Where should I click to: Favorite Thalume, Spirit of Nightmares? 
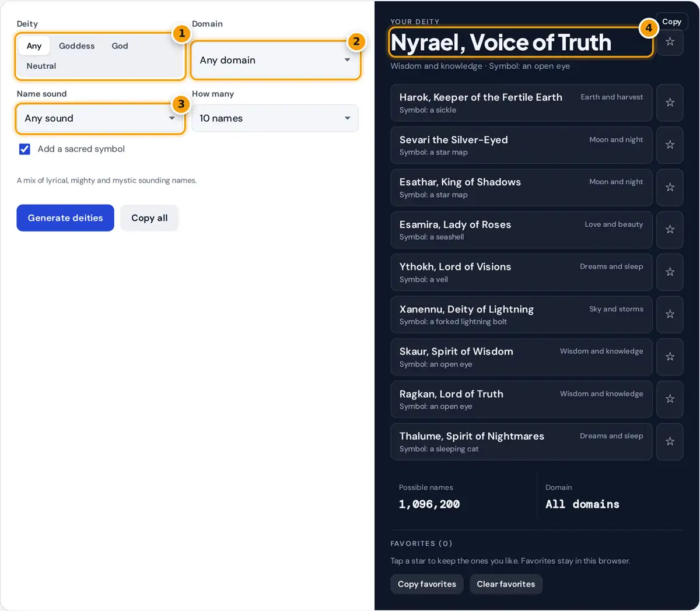[x=670, y=441]
